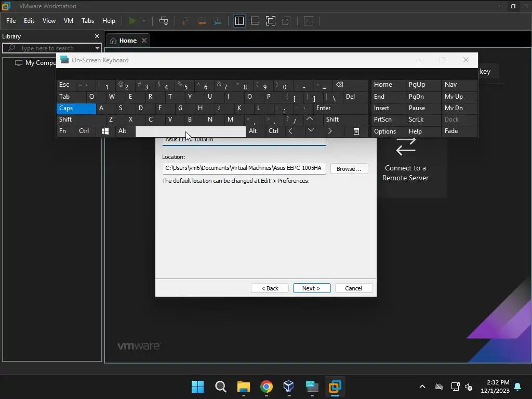
Task: Click the Nav key on On-Screen Keyboard
Action: [459, 85]
